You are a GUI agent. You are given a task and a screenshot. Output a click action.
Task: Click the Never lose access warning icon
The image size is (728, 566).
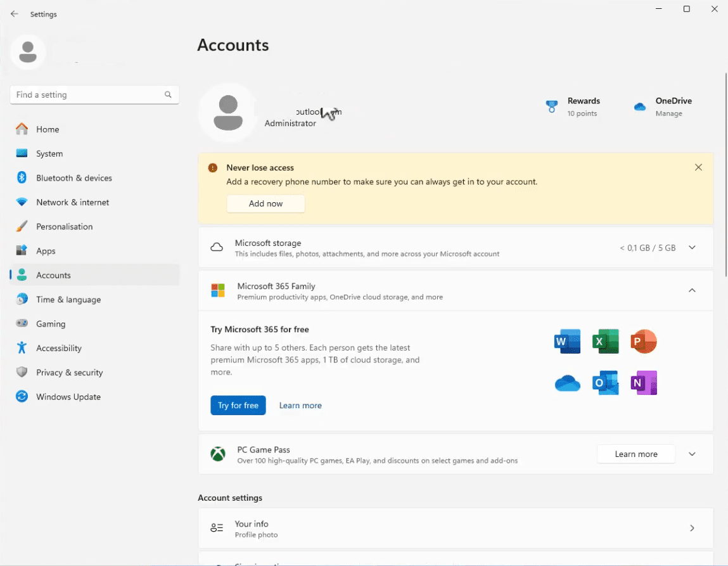click(x=213, y=167)
